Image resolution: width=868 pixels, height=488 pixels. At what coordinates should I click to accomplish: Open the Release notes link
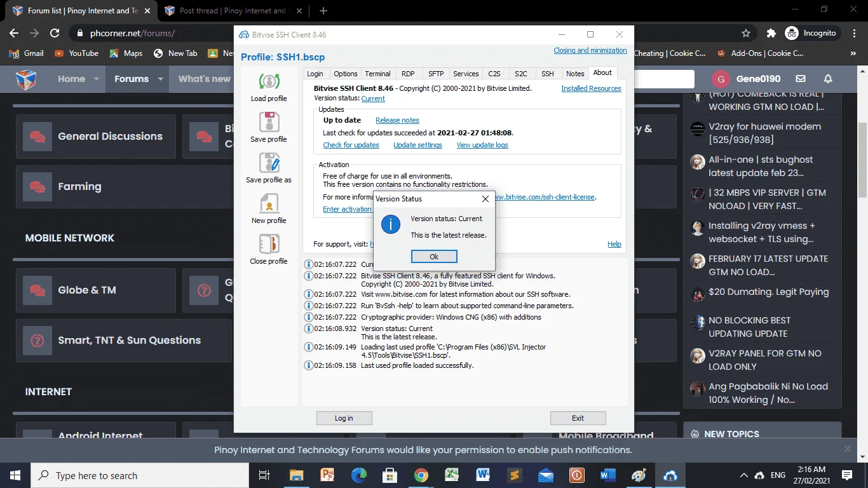[x=397, y=120]
